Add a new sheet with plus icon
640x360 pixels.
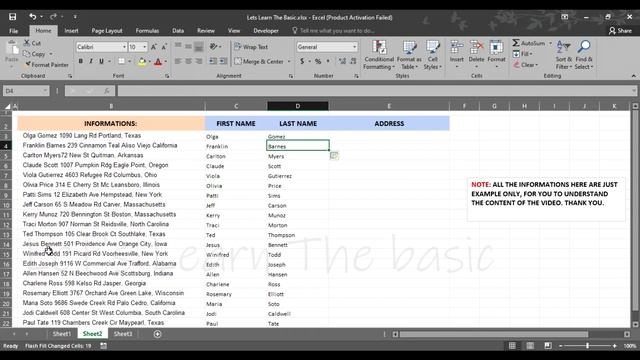[158, 334]
